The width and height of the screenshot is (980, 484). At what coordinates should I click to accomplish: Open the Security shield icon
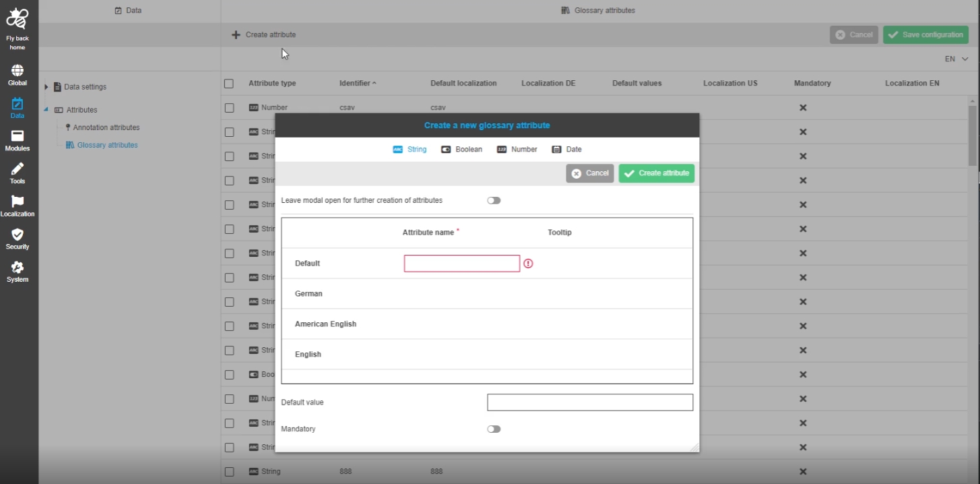(18, 235)
